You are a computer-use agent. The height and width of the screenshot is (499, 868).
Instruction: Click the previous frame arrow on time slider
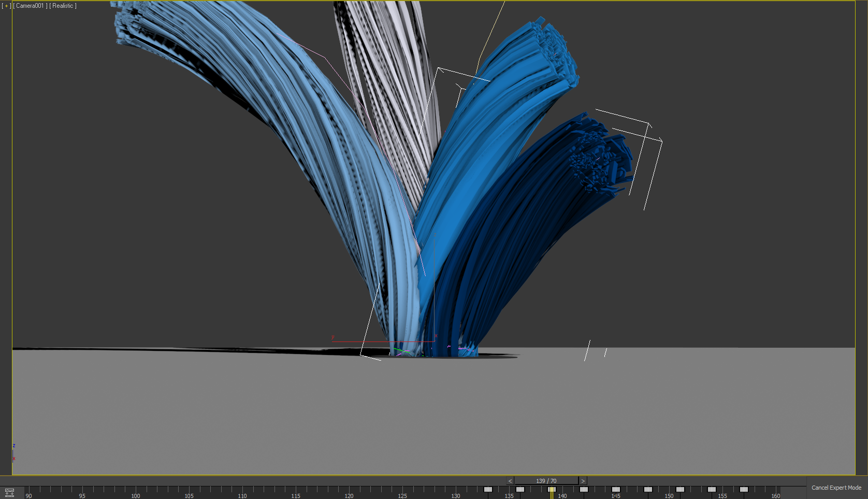510,481
